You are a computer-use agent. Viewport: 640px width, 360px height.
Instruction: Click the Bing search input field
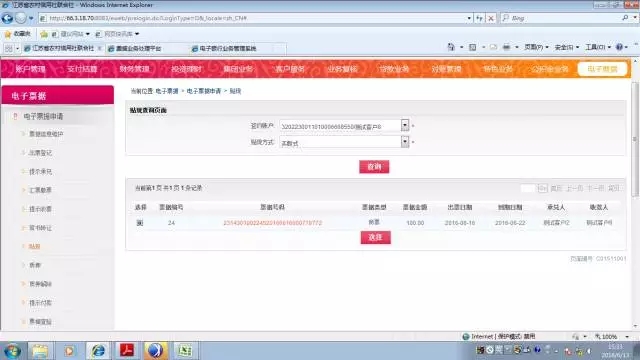pos(565,18)
